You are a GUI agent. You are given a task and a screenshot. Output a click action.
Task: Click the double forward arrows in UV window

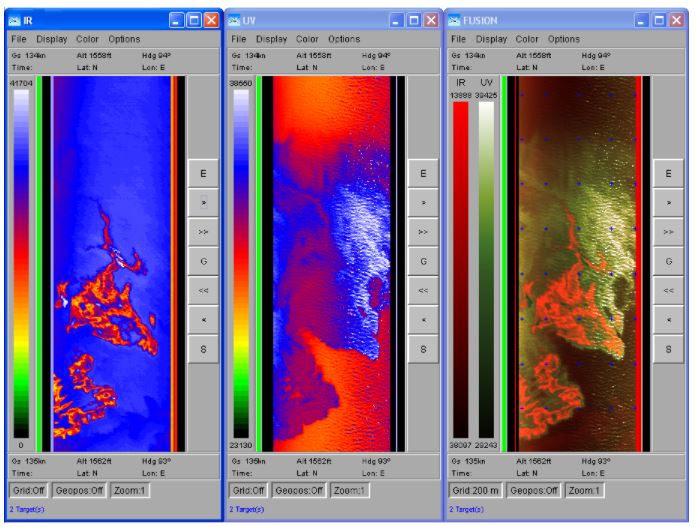tap(423, 231)
